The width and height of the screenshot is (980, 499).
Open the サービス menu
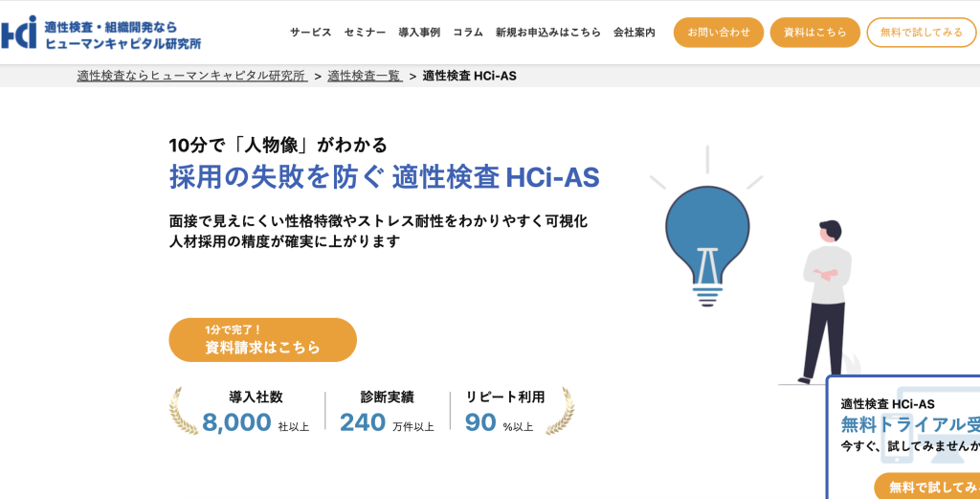point(311,33)
